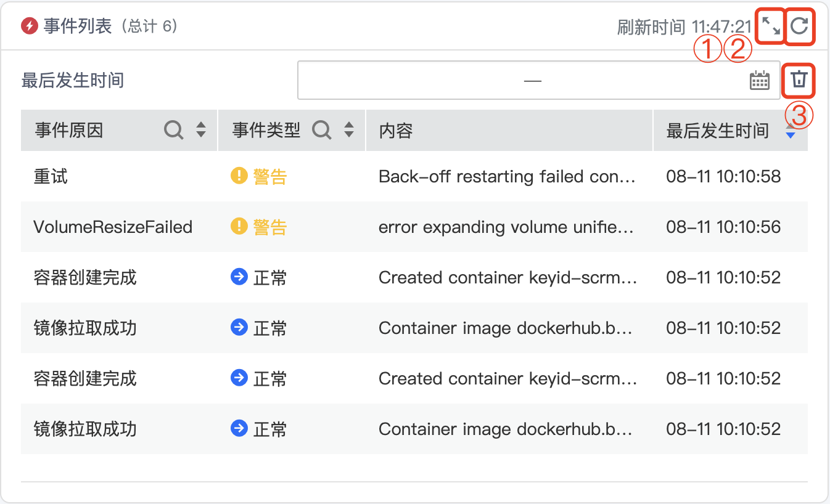Click the 事件列表 panel title
This screenshot has height=504, width=830.
tap(78, 26)
